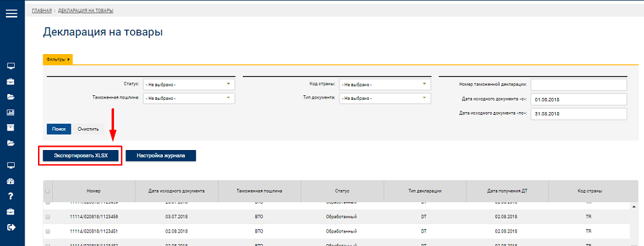
Task: Click the Настройка журнала button
Action: point(160,156)
